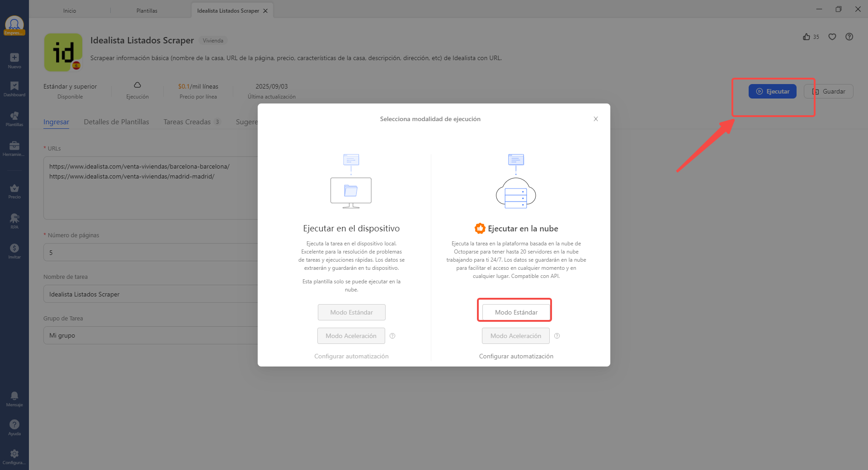Favorite the template with heart icon
Image resolution: width=868 pixels, height=470 pixels.
pos(832,37)
